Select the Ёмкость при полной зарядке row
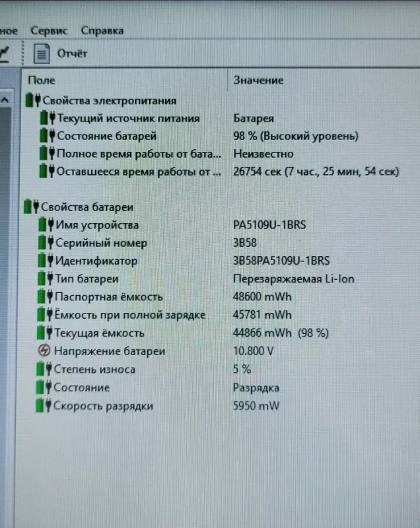Image resolution: width=420 pixels, height=528 pixels. pyautogui.click(x=130, y=315)
